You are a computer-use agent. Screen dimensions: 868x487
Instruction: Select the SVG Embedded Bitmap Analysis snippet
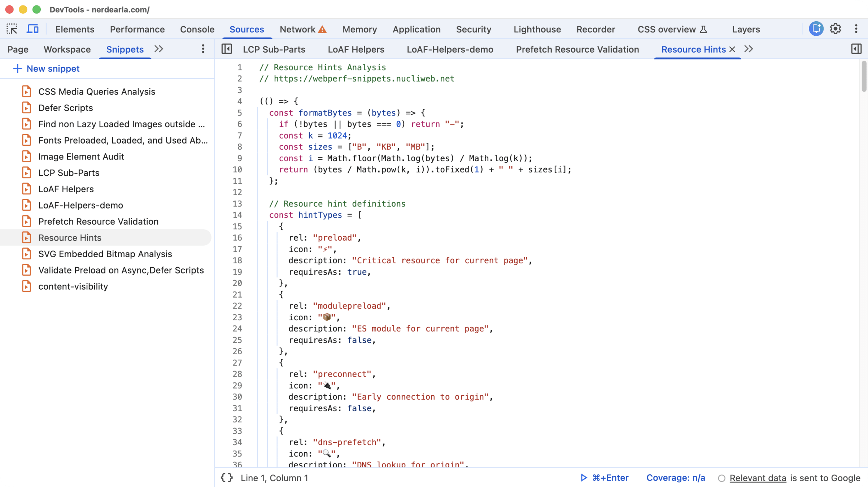tap(105, 254)
